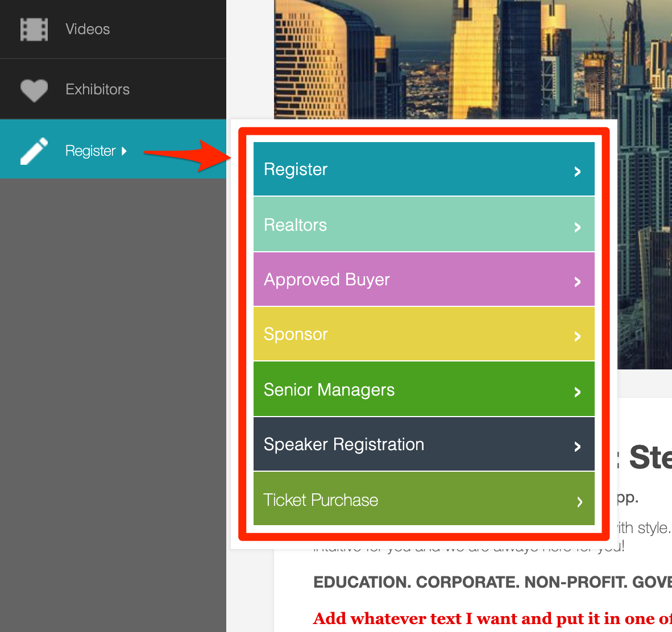Image resolution: width=672 pixels, height=632 pixels.
Task: Open the Speaker Registration option
Action: (x=424, y=444)
